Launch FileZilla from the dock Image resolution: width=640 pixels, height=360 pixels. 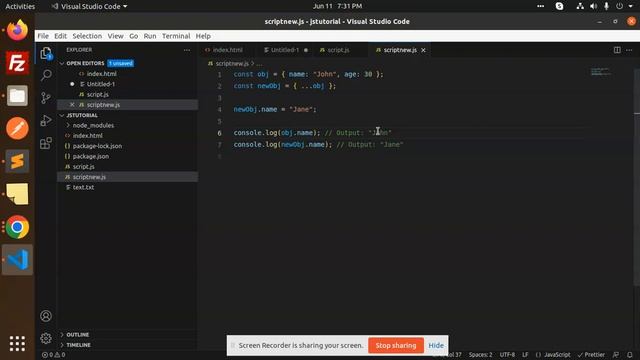[x=17, y=63]
